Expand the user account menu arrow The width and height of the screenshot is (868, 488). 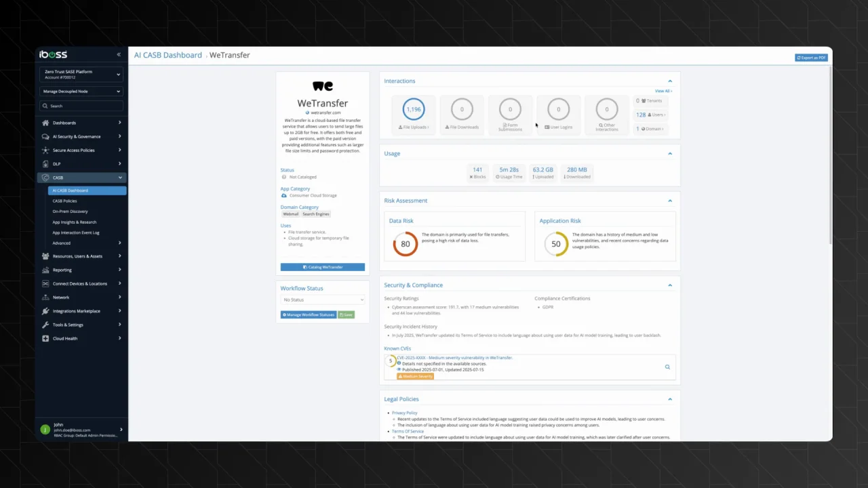(121, 430)
